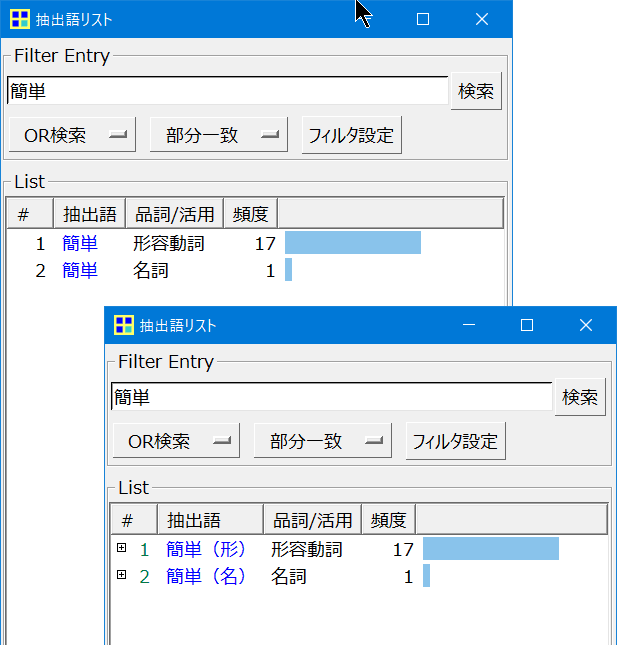Minimize the front 抽出語リスト window

point(469,325)
